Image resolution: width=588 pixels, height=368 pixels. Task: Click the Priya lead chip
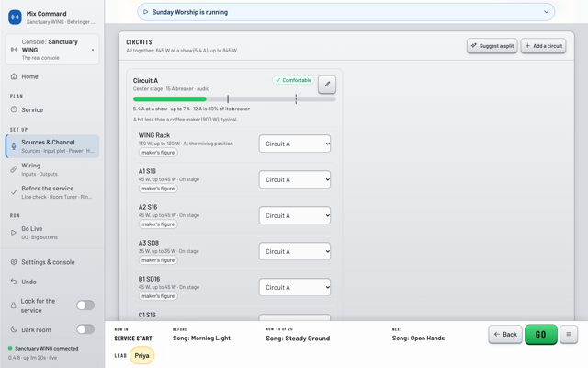pyautogui.click(x=141, y=356)
